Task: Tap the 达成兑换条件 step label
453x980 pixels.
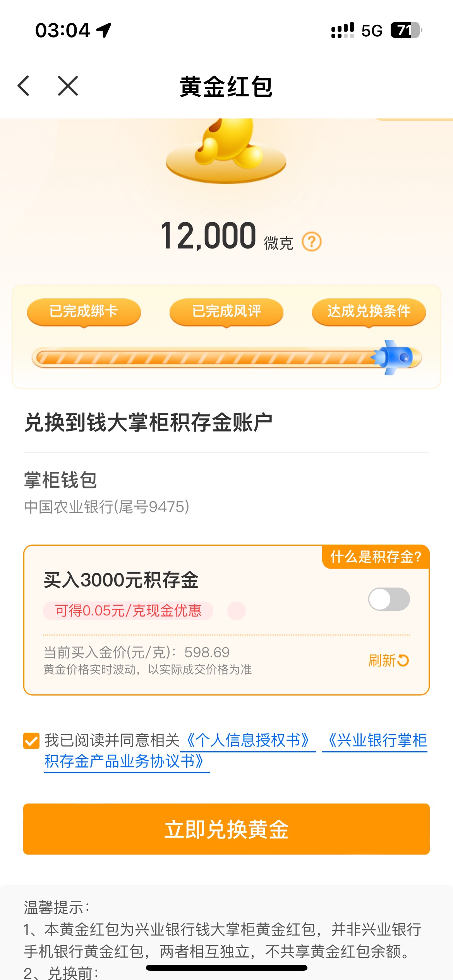Action: [369, 311]
